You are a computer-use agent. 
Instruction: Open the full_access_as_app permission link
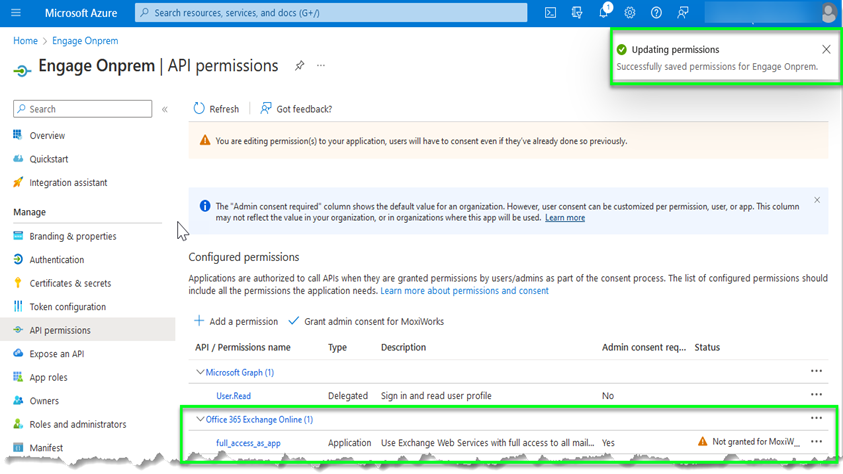[250, 442]
